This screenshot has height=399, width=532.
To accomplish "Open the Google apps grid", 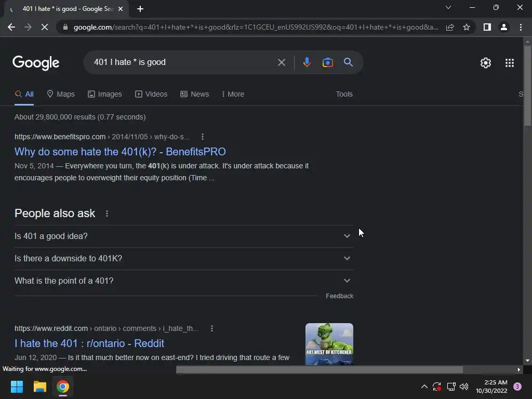I will [x=509, y=63].
